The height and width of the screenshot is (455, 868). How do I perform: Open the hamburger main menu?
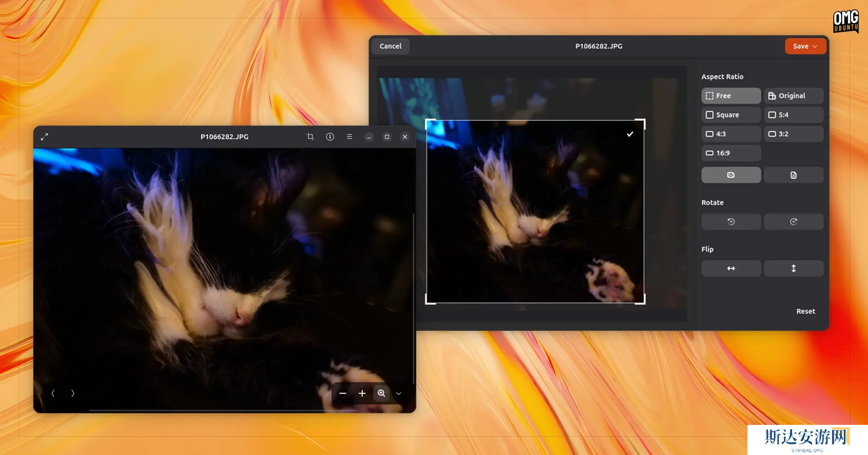[349, 137]
